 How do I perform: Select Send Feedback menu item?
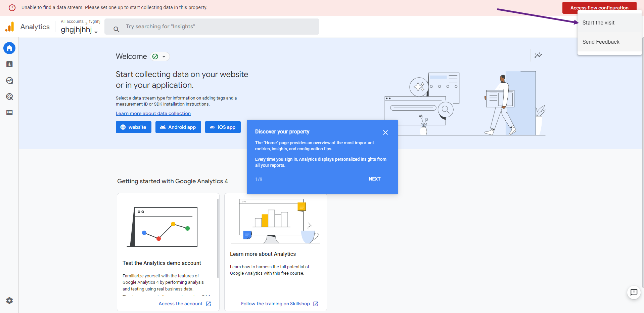pyautogui.click(x=609, y=42)
